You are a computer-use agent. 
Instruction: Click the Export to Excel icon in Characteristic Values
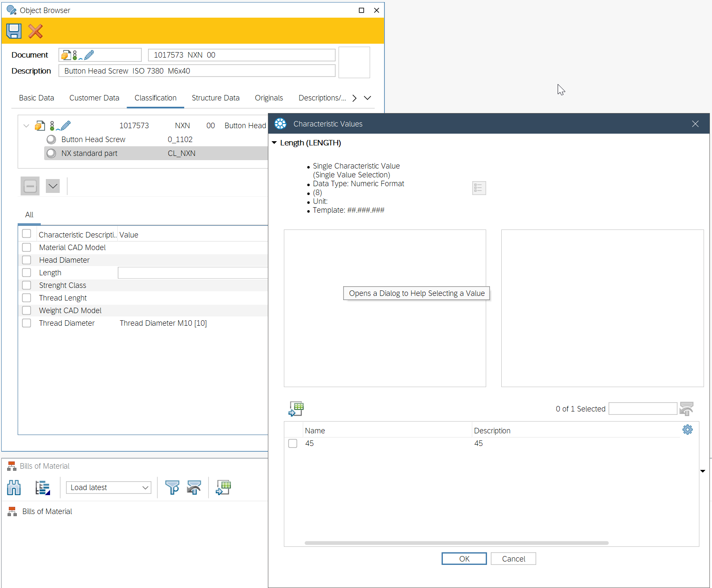click(296, 408)
